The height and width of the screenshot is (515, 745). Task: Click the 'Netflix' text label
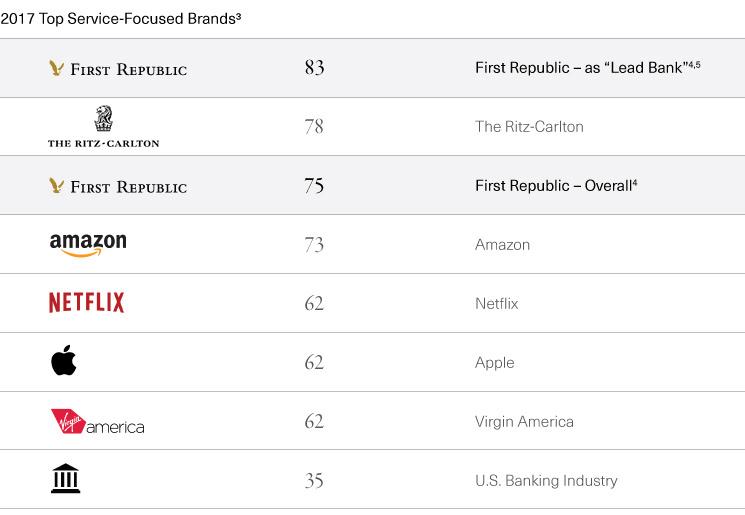497,303
